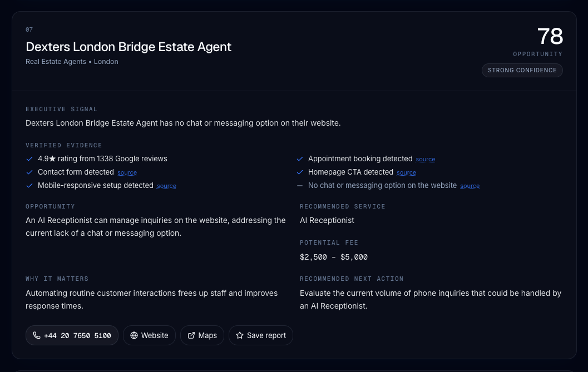Viewport: 588px width, 372px height.
Task: Click the WHY IT MATTERS heading
Action: pos(57,279)
